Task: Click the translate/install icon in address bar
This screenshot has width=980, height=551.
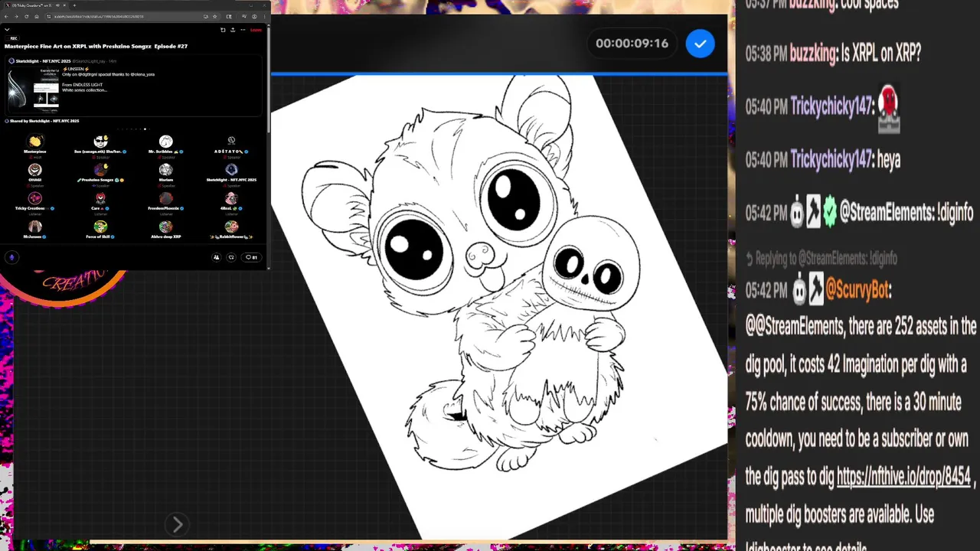Action: 205,16
